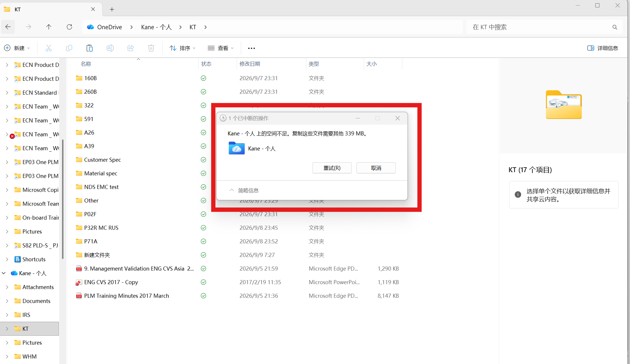Select PLM Training Minutes 2017 March file
Viewport: 630px width, 364px height.
(x=126, y=296)
